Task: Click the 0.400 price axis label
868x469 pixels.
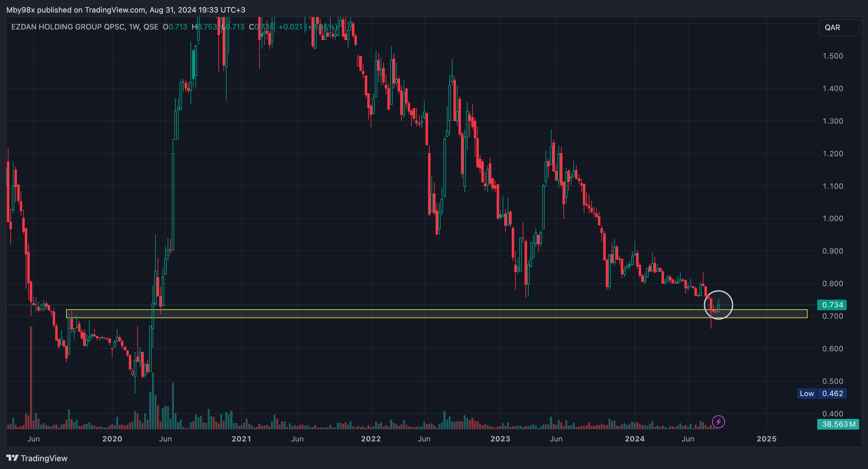Action: point(833,414)
